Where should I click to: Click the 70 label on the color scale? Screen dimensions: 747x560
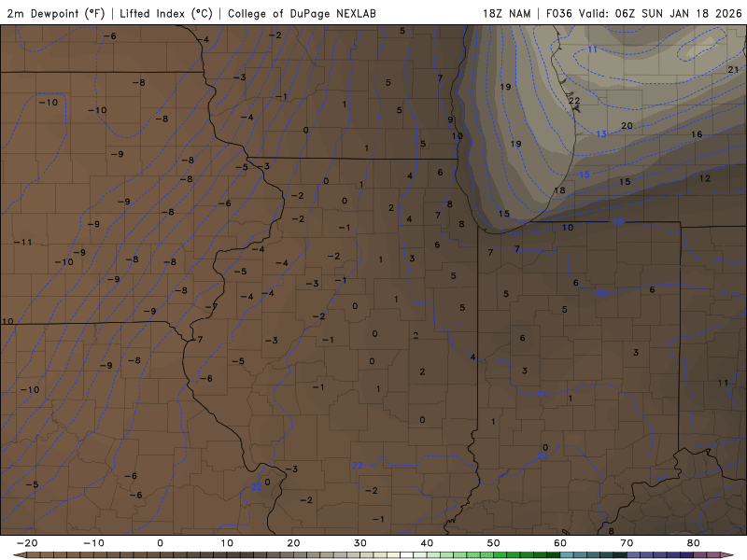627,543
